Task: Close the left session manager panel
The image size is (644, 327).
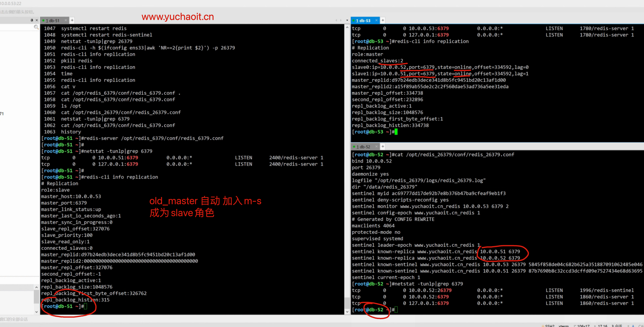Action: pos(37,20)
